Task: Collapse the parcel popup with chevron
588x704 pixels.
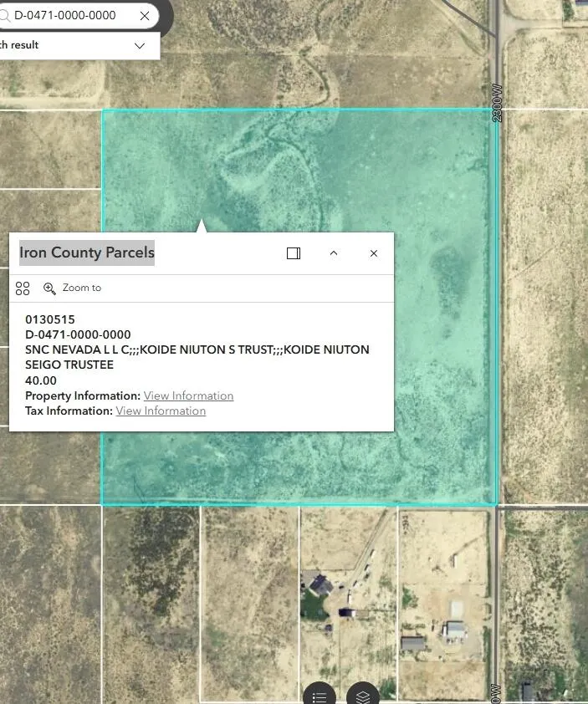Action: click(x=334, y=253)
